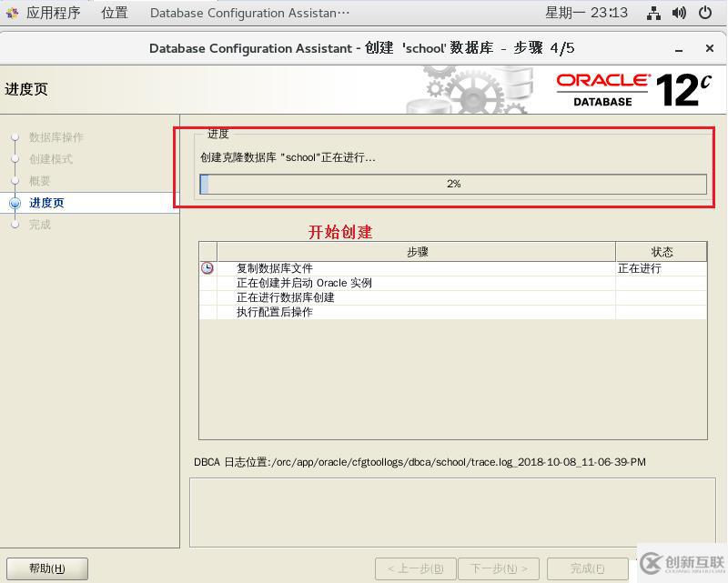Select the 正在进行数据库创建 row
The height and width of the screenshot is (583, 728).
tap(453, 297)
